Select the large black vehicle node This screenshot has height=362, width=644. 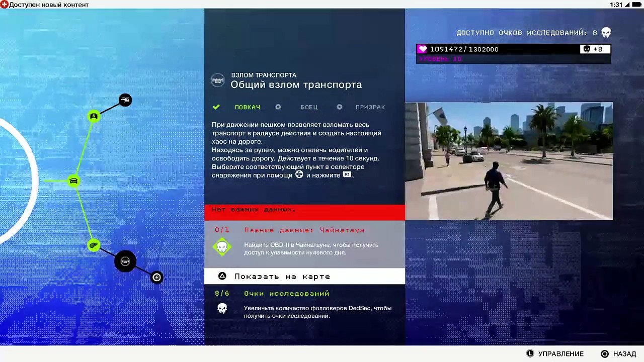pos(125,261)
